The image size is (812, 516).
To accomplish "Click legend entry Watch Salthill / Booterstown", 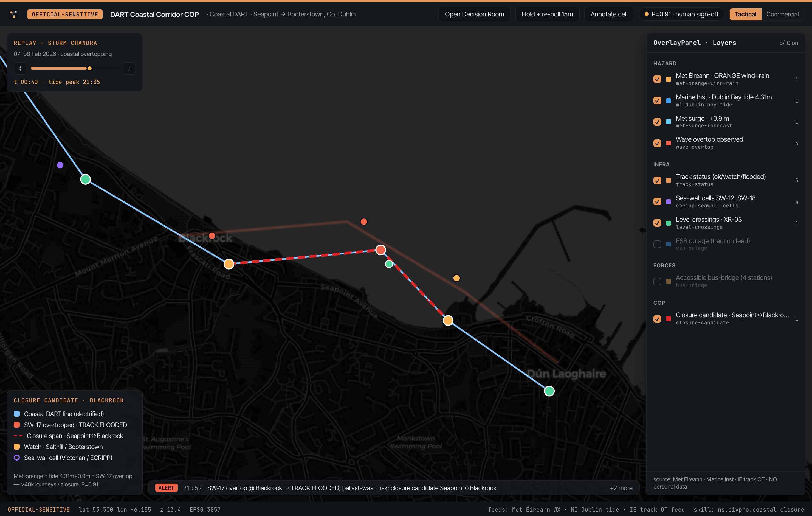I will pyautogui.click(x=58, y=447).
